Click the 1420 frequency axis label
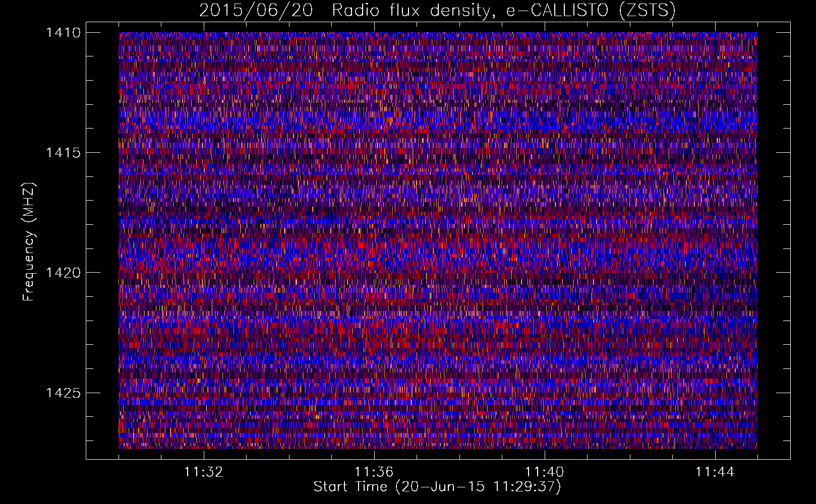 (x=63, y=273)
